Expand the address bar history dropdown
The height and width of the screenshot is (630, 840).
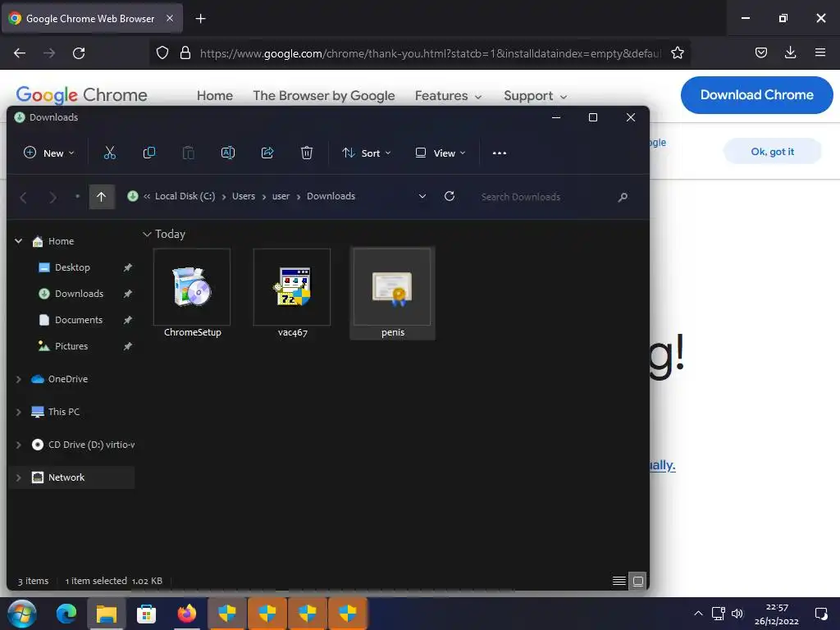pyautogui.click(x=422, y=196)
